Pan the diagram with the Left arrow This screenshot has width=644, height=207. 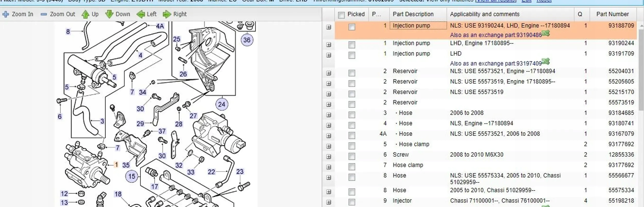(141, 14)
